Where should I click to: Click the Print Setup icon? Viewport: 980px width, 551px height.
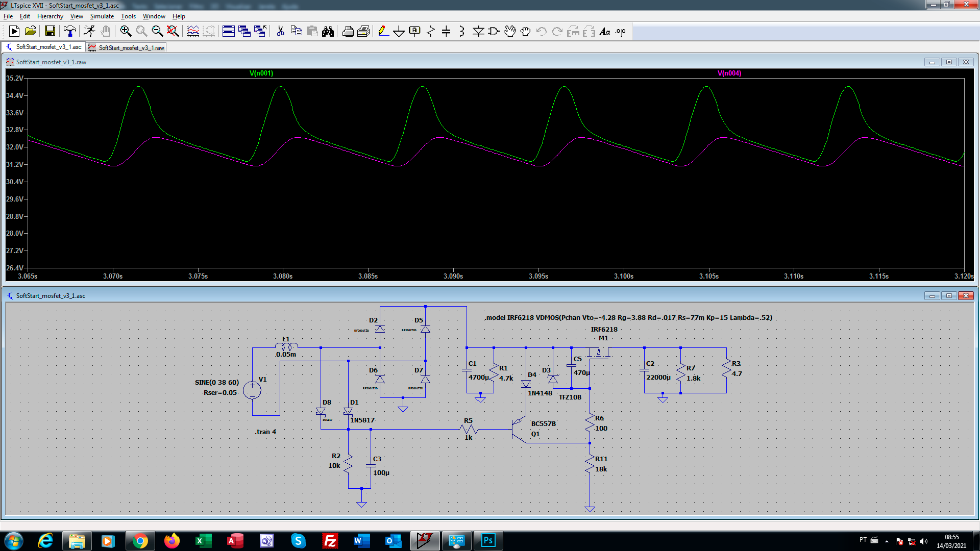[363, 32]
